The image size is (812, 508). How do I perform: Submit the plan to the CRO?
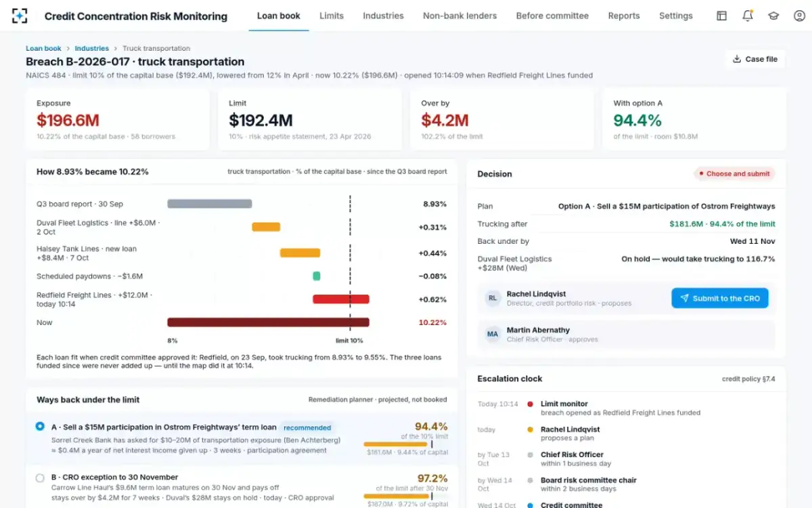720,298
